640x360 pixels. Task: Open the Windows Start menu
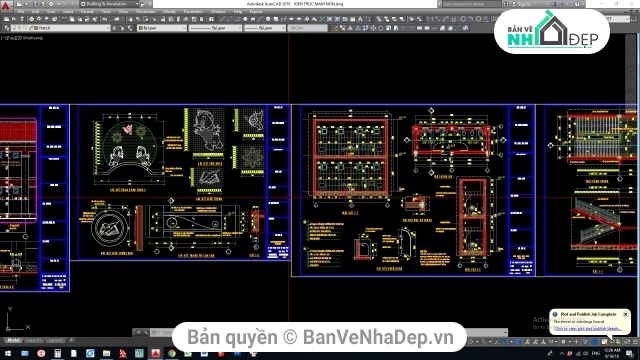pos(8,353)
